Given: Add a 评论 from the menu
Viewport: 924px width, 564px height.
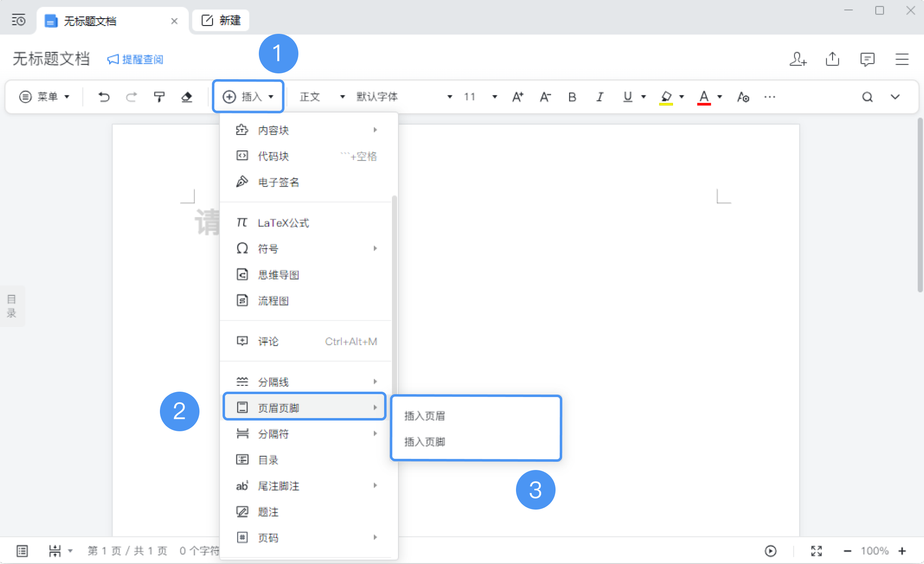Looking at the screenshot, I should tap(307, 341).
